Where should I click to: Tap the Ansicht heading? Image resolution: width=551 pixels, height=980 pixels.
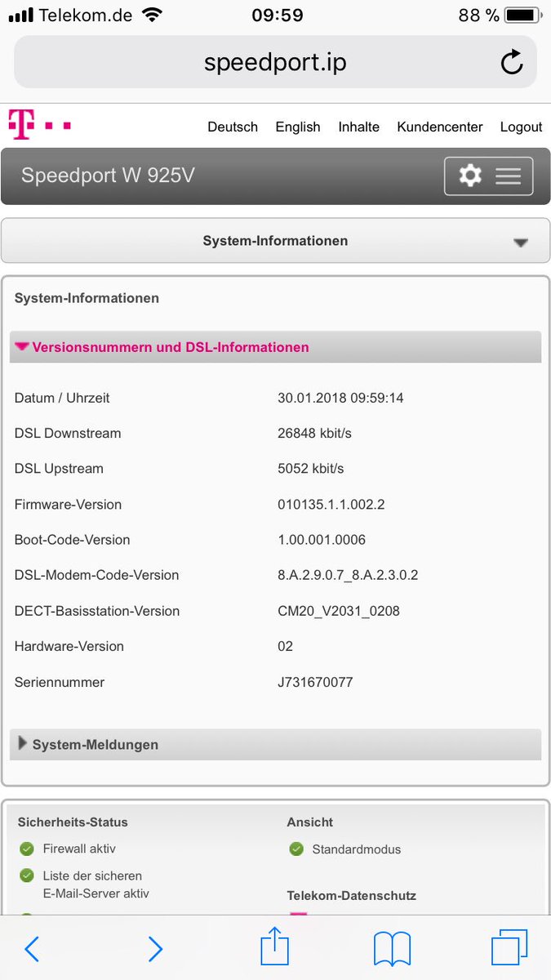[x=310, y=822]
